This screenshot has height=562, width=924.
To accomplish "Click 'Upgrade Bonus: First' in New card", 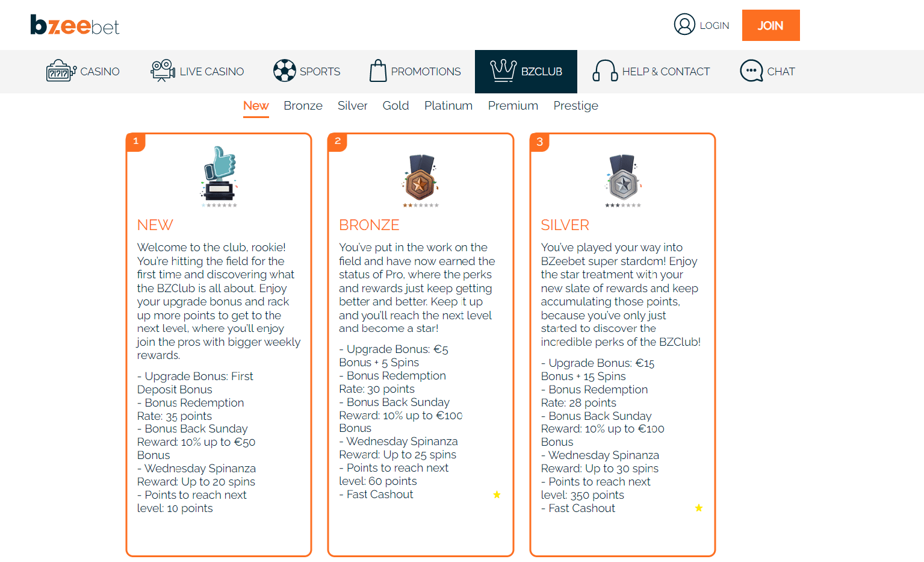I will click(199, 376).
